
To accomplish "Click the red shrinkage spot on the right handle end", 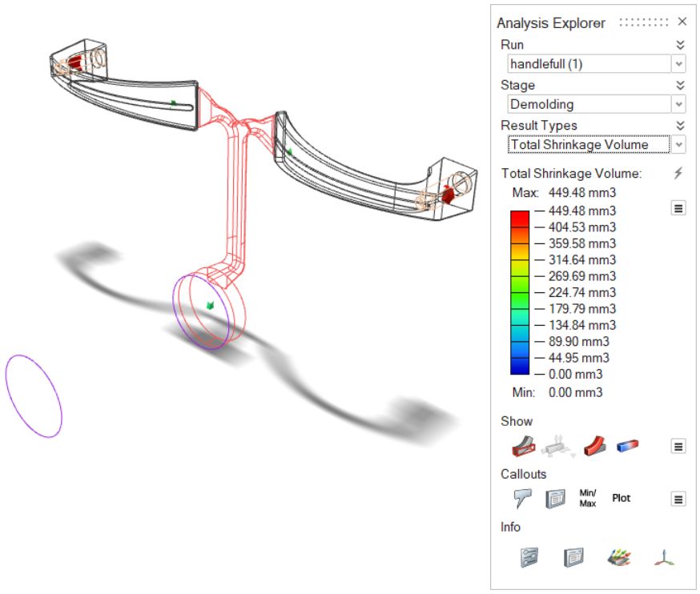I will coord(448,195).
